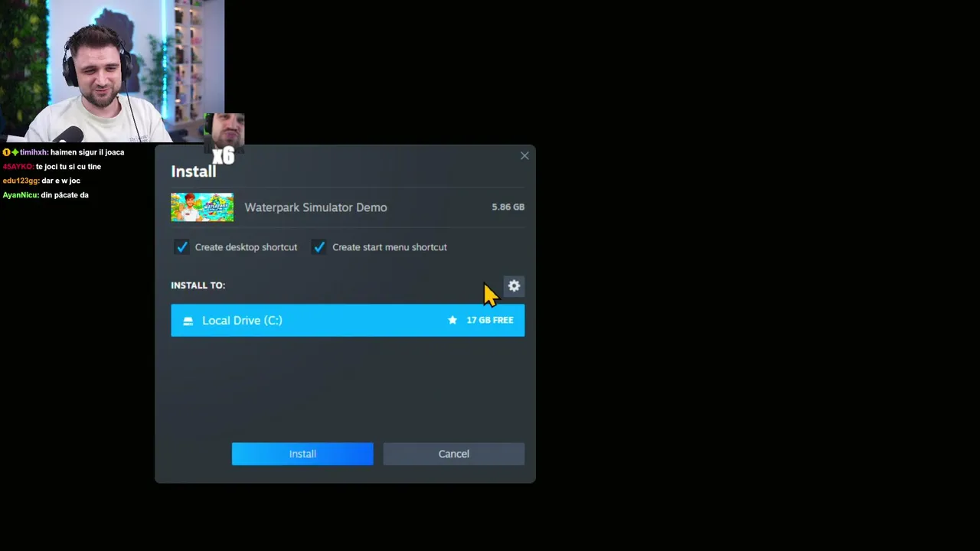The width and height of the screenshot is (980, 551).
Task: Click timihxh chat message
Action: (x=64, y=152)
